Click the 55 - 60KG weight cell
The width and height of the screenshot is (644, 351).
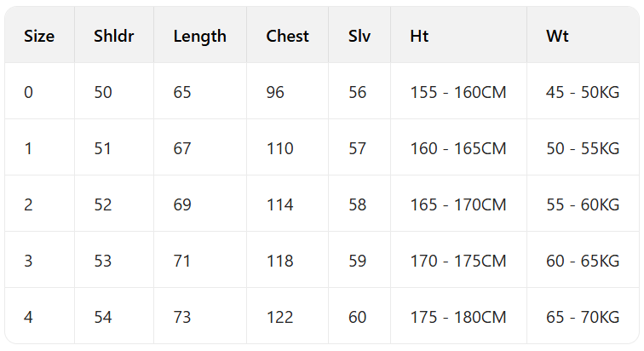coord(583,204)
